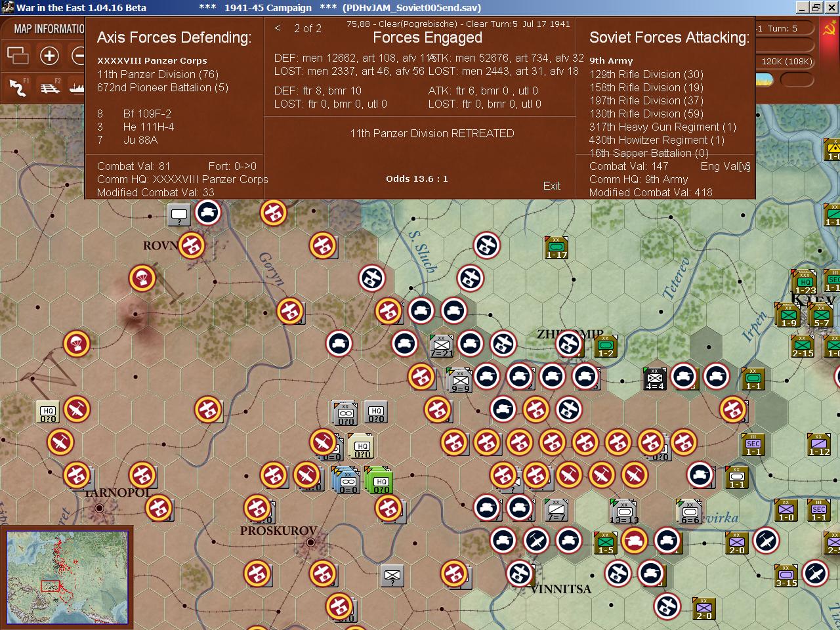Select the Soviet 3-15 unit counter
Image resolution: width=840 pixels, height=630 pixels.
[786, 576]
